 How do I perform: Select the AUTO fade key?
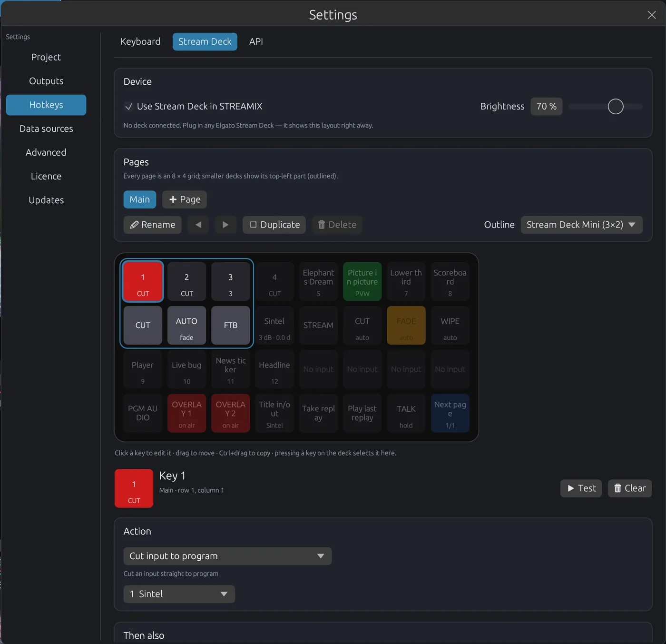point(186,325)
